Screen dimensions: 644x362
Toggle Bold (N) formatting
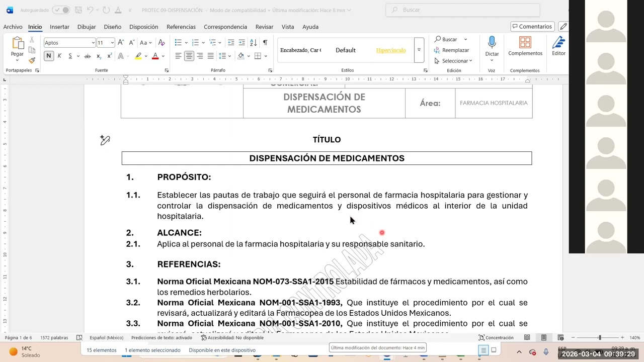(49, 56)
